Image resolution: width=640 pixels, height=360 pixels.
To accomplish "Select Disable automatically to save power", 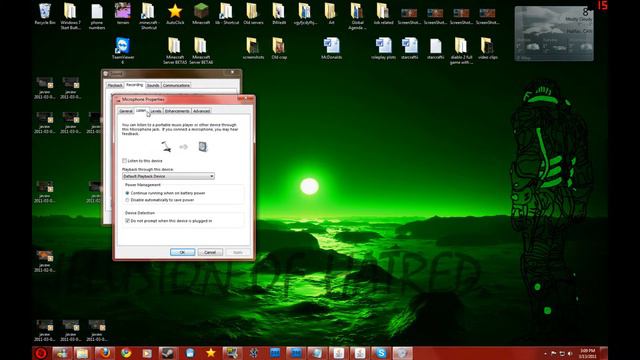I will (127, 200).
